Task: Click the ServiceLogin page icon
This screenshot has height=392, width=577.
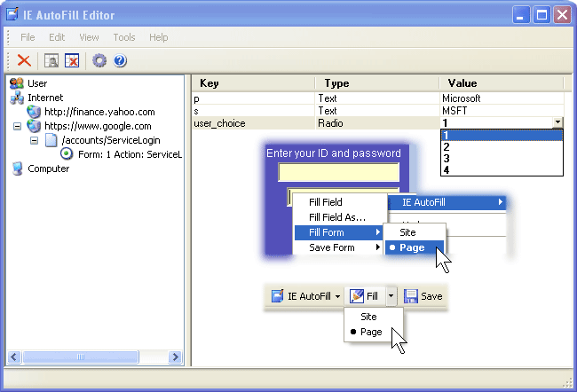Action: [51, 140]
